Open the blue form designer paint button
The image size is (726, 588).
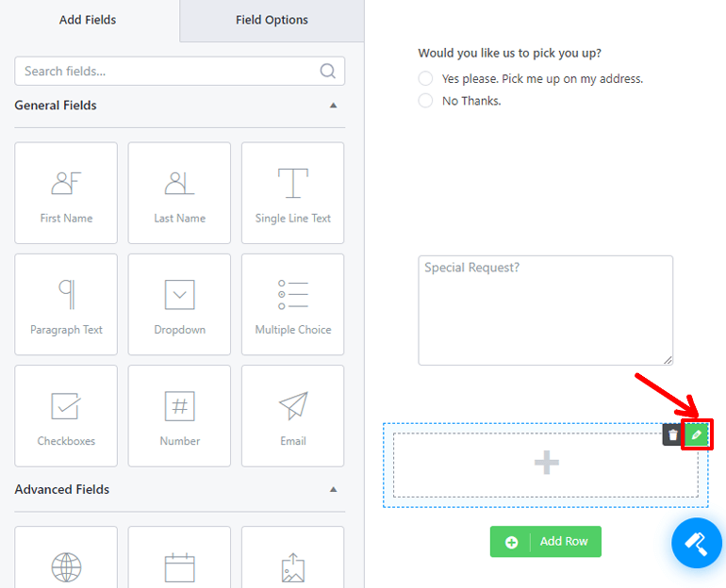(697, 543)
